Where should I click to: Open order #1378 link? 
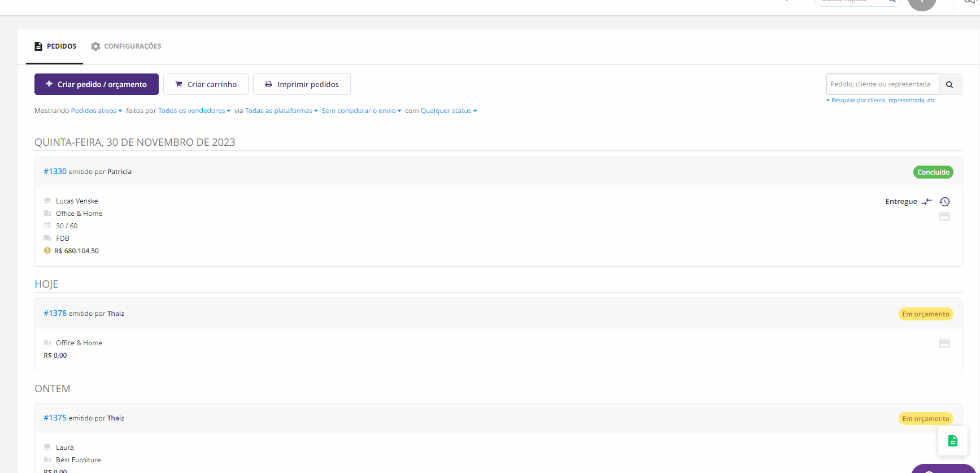click(55, 313)
